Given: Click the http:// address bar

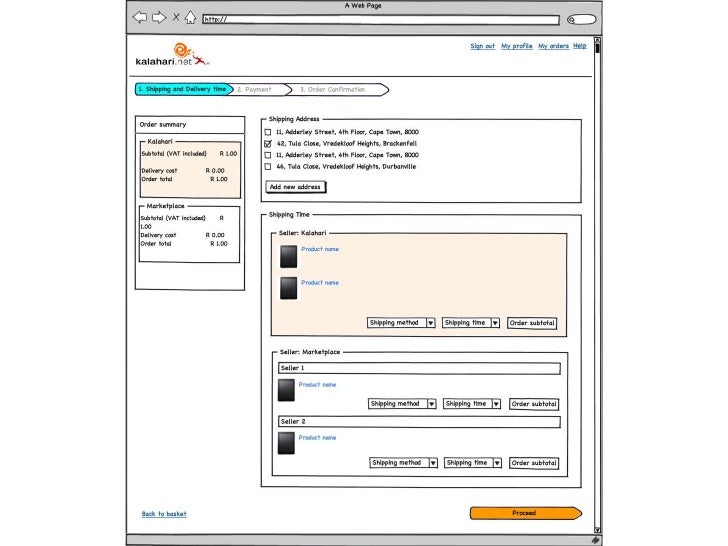Looking at the screenshot, I should (x=381, y=20).
